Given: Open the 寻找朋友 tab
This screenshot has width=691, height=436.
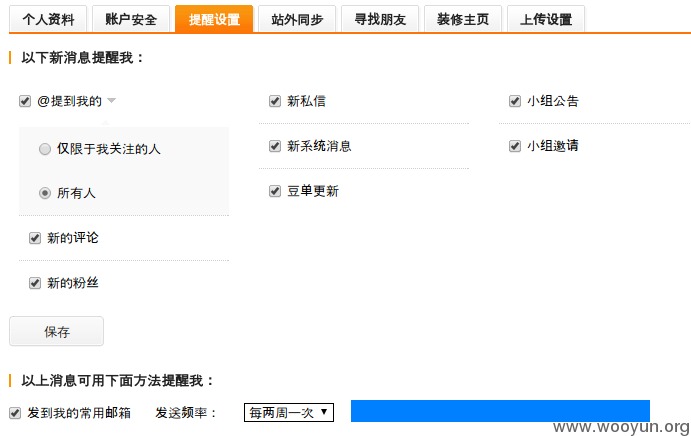Looking at the screenshot, I should [x=380, y=19].
